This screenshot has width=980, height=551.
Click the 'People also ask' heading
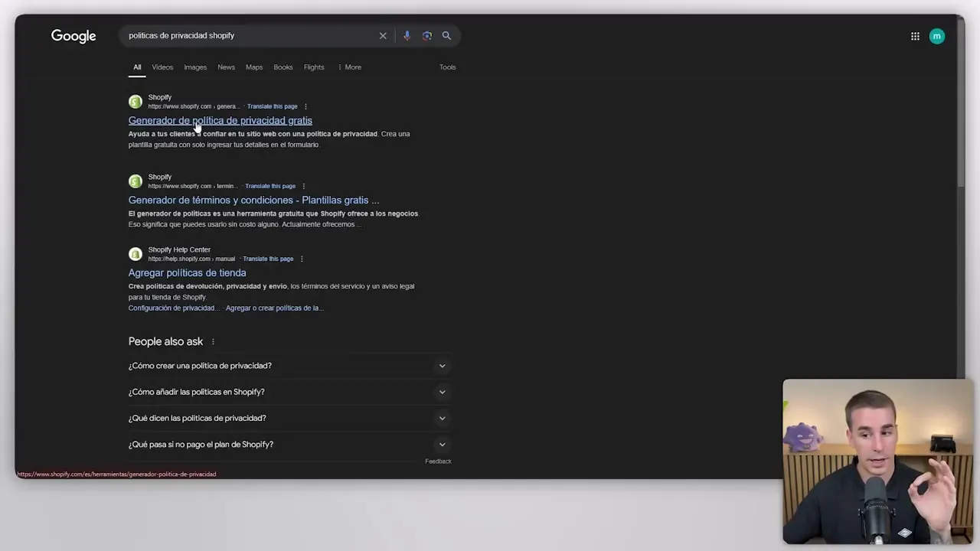[165, 342]
